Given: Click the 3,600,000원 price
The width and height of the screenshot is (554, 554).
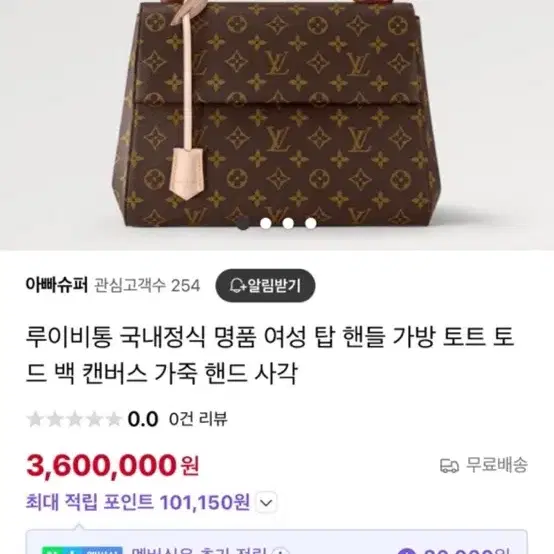Looking at the screenshot, I should pyautogui.click(x=112, y=466).
